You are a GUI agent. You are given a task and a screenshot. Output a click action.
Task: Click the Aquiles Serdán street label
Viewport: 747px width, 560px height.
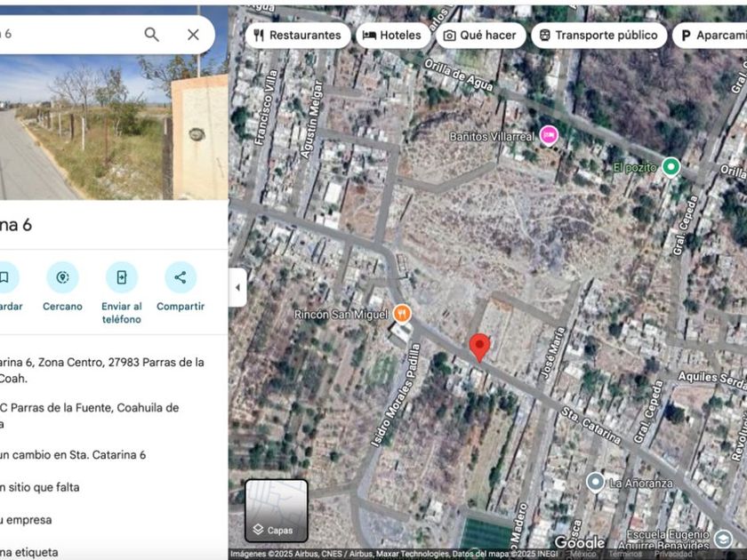[712, 380]
